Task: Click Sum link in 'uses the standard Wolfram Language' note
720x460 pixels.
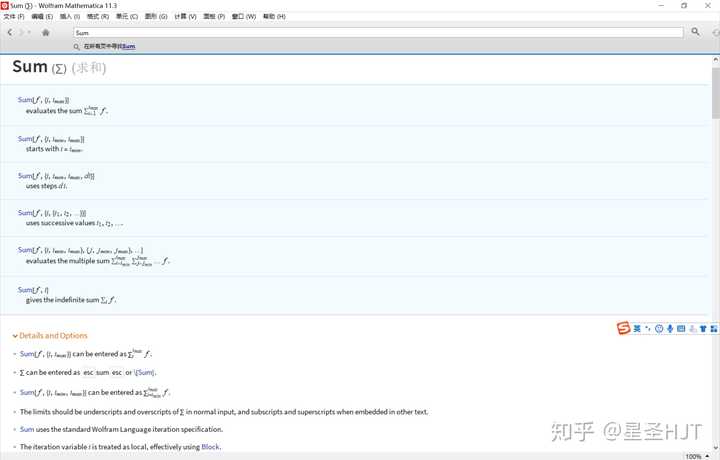Action: click(x=27, y=429)
